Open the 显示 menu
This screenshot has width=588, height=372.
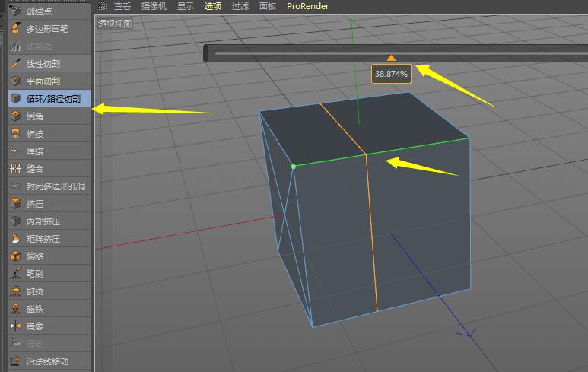[x=186, y=6]
